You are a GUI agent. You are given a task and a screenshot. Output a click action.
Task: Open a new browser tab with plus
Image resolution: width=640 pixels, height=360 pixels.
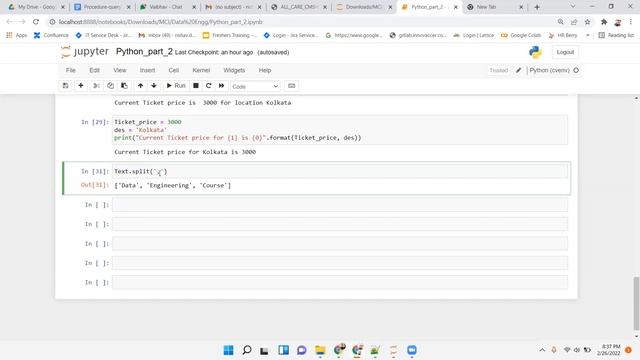coord(537,7)
